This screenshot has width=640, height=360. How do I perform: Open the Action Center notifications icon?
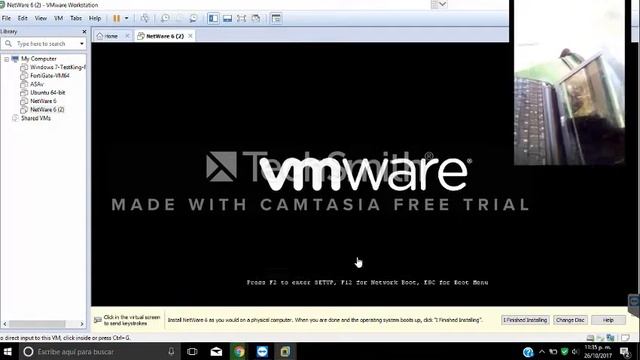coord(625,352)
